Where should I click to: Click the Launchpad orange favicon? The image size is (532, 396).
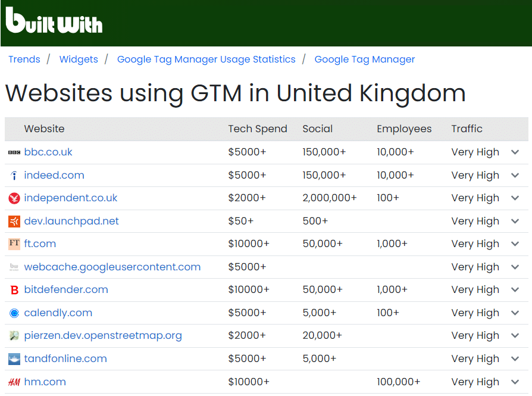(14, 222)
